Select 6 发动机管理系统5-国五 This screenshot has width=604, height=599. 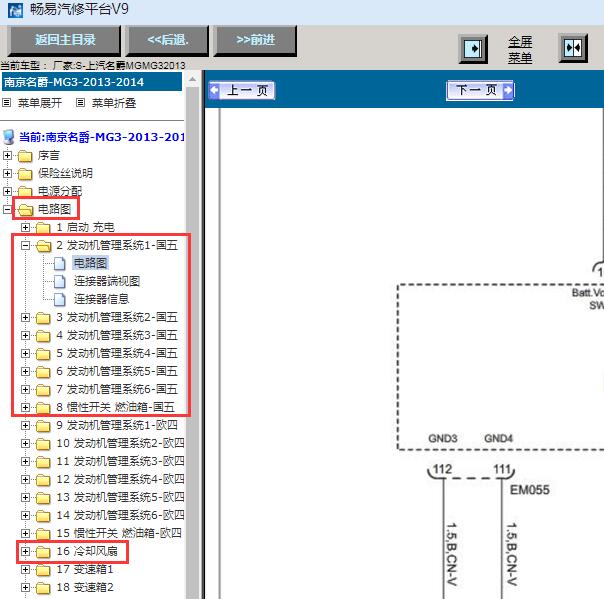pyautogui.click(x=117, y=371)
